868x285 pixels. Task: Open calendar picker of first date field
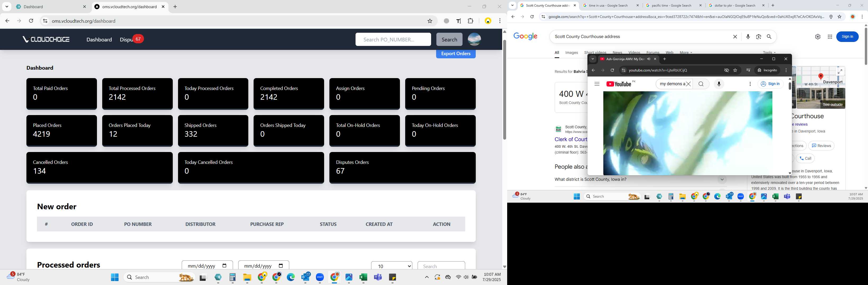click(x=225, y=266)
